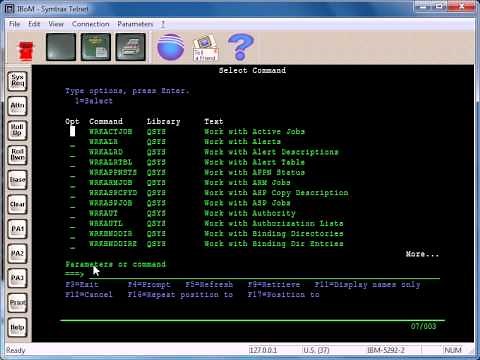Viewport: 480px width, 360px height.
Task: Click the IBM-5292-2 status bar entry
Action: click(x=386, y=350)
